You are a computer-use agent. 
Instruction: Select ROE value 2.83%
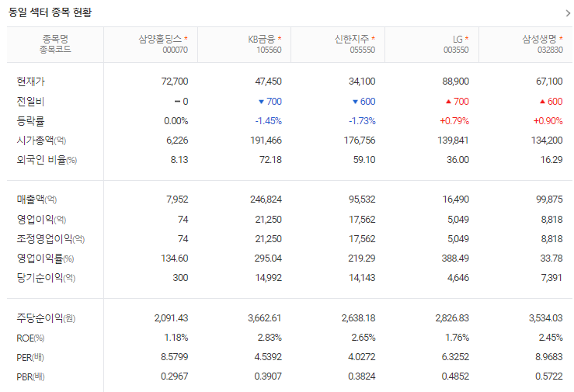[x=270, y=338]
